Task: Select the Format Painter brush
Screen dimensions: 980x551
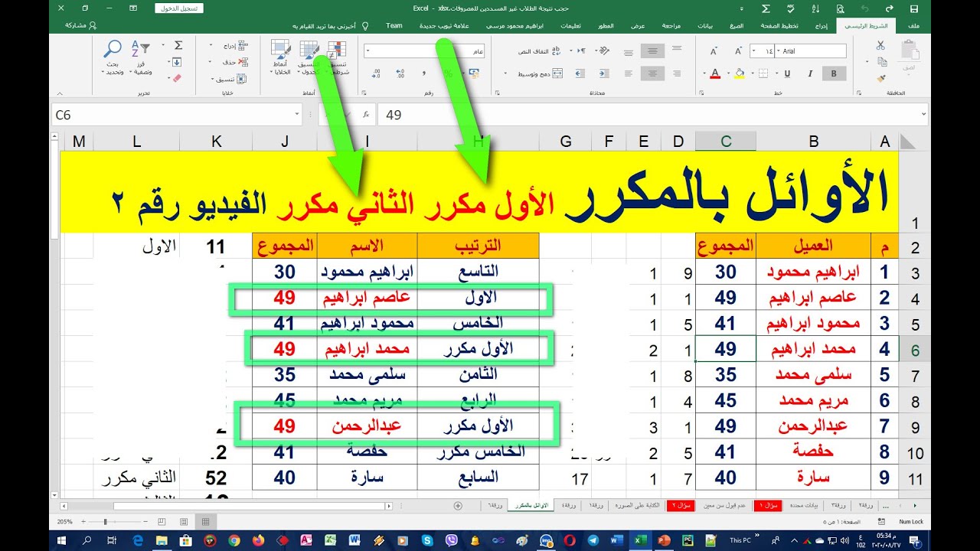Action: click(x=880, y=77)
